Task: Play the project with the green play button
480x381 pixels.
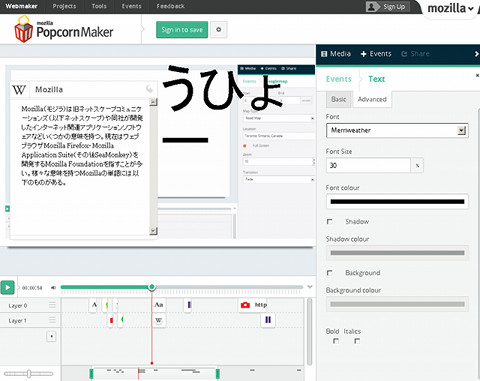Action: pyautogui.click(x=7, y=287)
